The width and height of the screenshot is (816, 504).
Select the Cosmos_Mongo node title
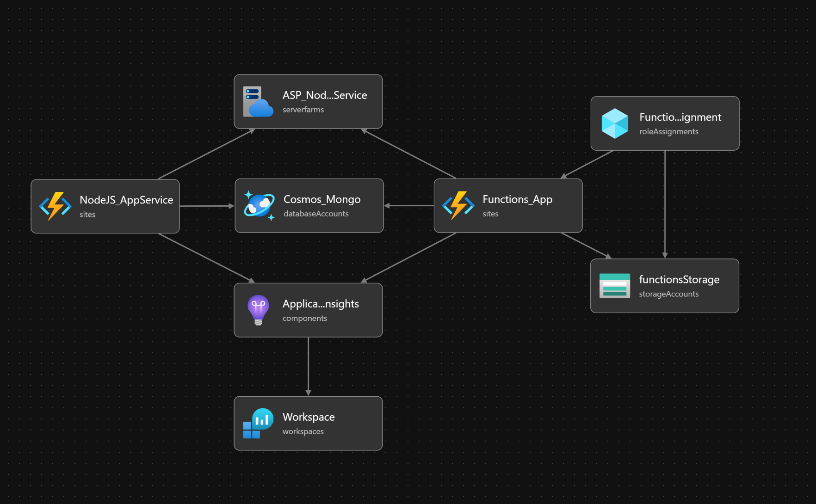pos(322,199)
